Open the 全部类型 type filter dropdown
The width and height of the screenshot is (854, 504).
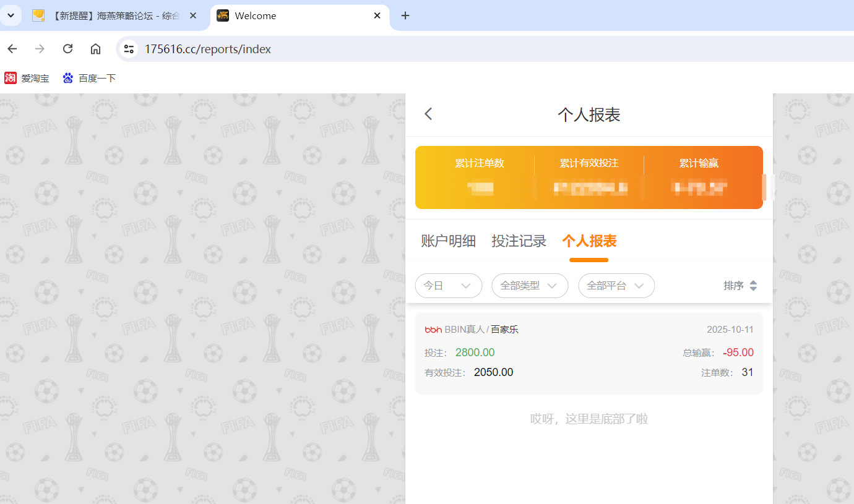pyautogui.click(x=530, y=285)
